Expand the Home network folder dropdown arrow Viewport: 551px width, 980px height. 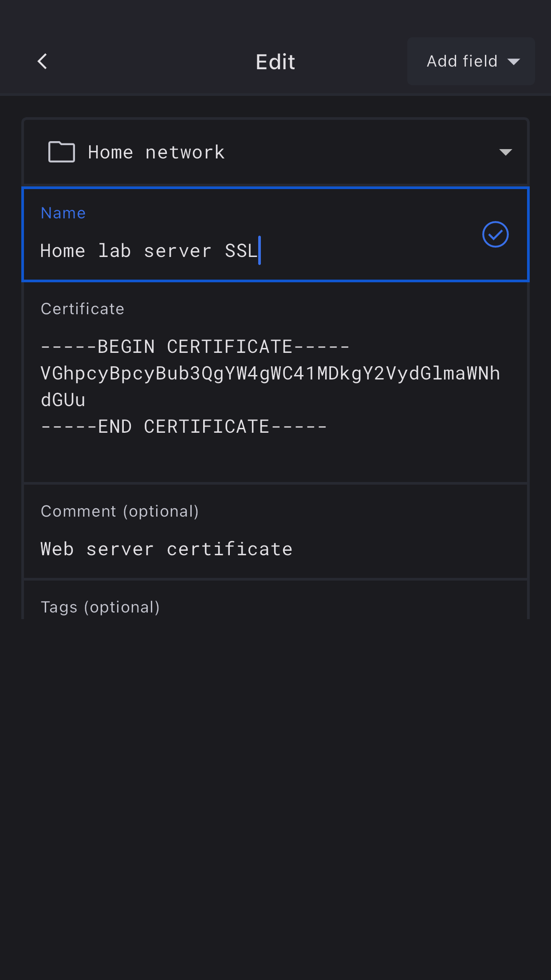(x=505, y=152)
